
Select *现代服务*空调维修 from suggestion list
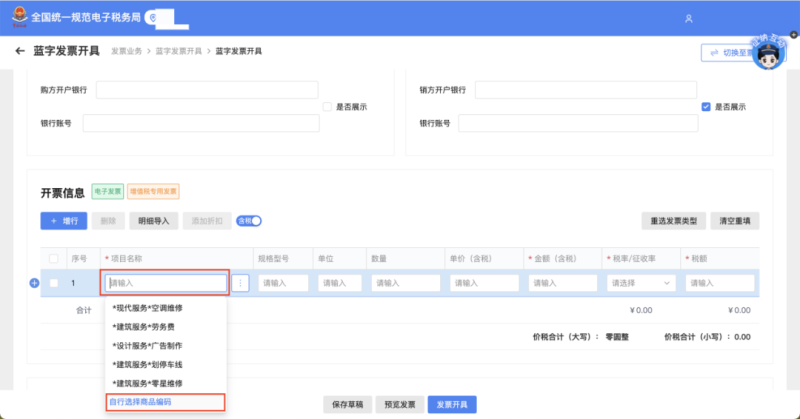pyautogui.click(x=147, y=308)
